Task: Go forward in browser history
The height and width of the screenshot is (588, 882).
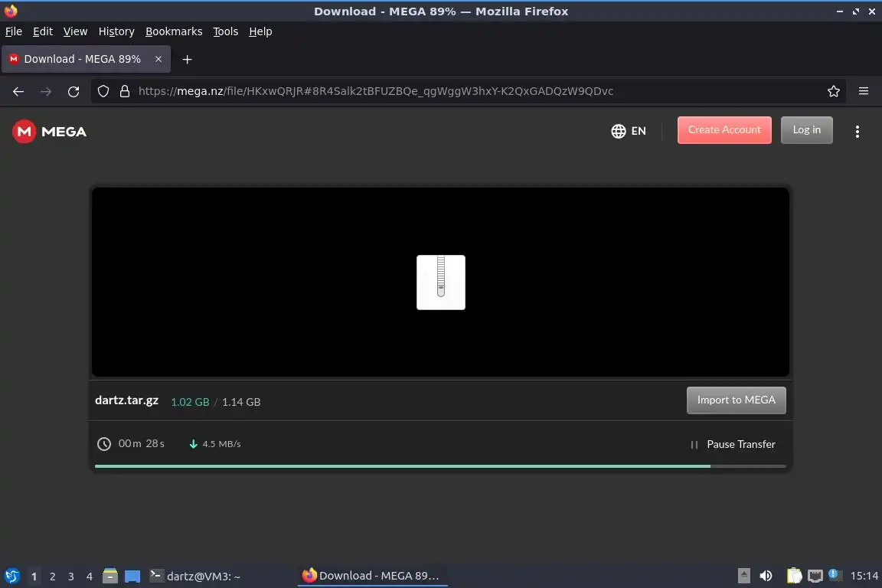Action: (46, 91)
